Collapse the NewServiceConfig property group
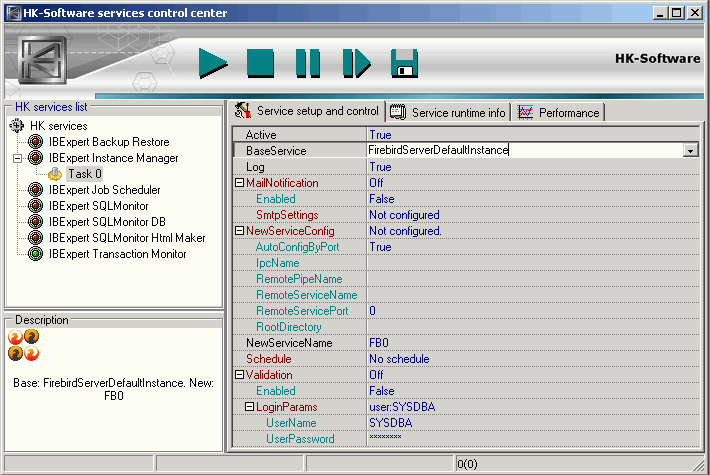 [x=240, y=230]
